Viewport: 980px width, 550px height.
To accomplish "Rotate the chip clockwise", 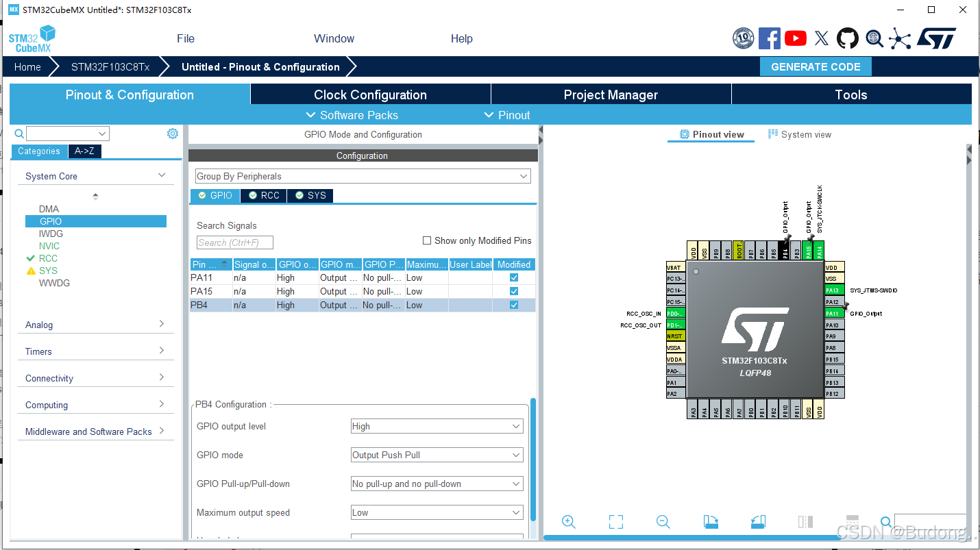I will (711, 522).
